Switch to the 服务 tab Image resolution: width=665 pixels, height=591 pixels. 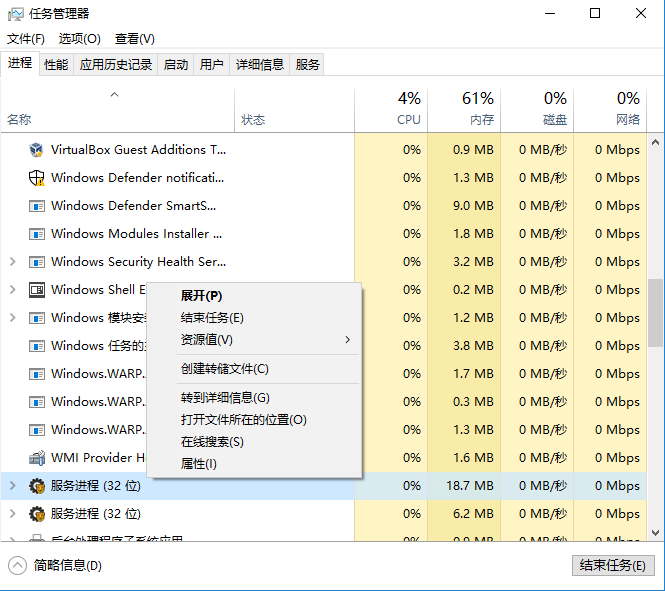click(307, 64)
